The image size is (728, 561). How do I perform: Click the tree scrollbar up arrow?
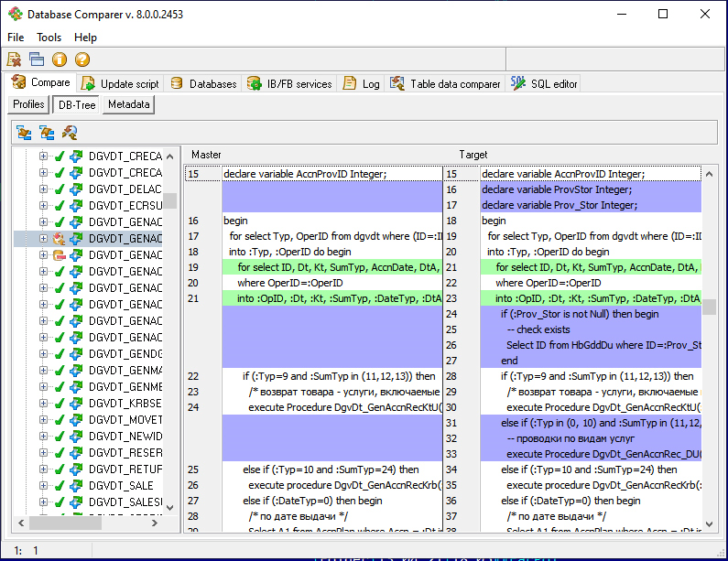[x=170, y=156]
